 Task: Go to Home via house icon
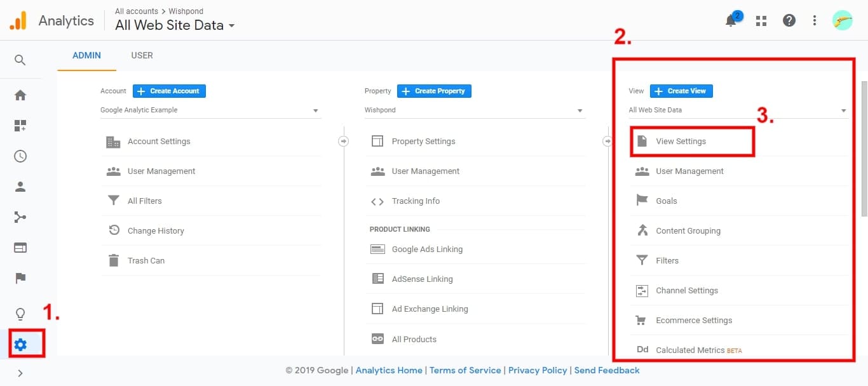20,95
